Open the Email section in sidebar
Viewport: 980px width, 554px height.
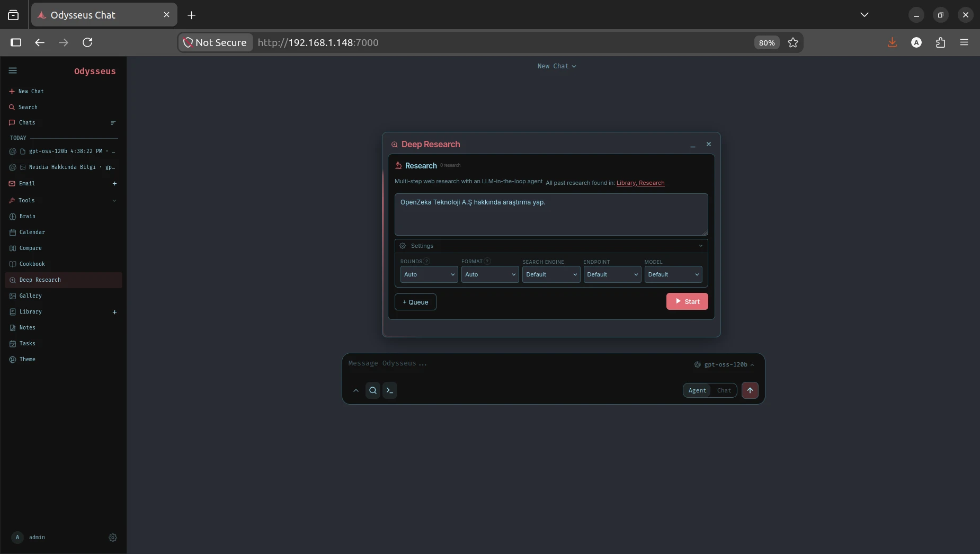pos(27,184)
